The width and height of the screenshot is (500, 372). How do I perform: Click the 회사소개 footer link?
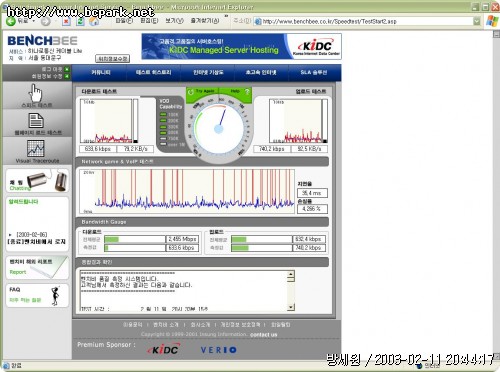200,324
